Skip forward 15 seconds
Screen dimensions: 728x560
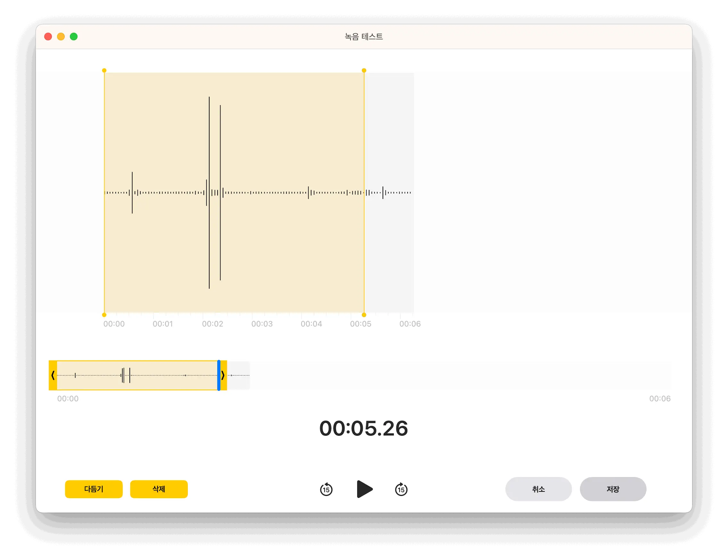click(x=401, y=489)
